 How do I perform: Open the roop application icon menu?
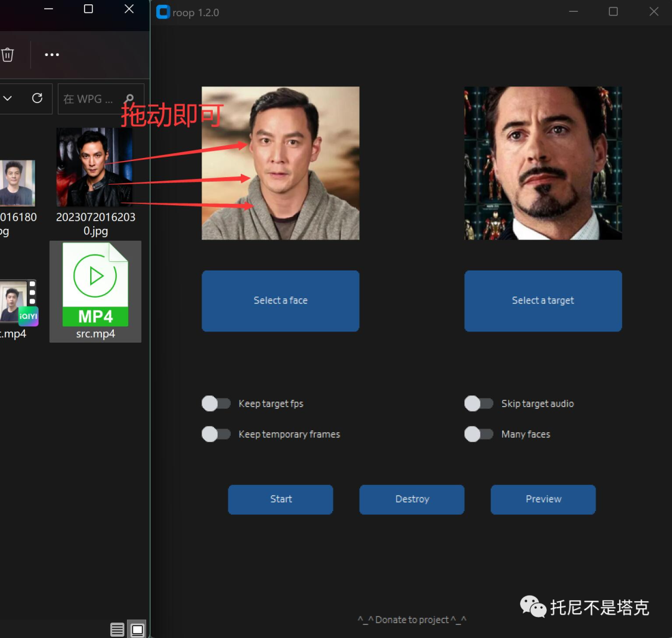pos(163,12)
